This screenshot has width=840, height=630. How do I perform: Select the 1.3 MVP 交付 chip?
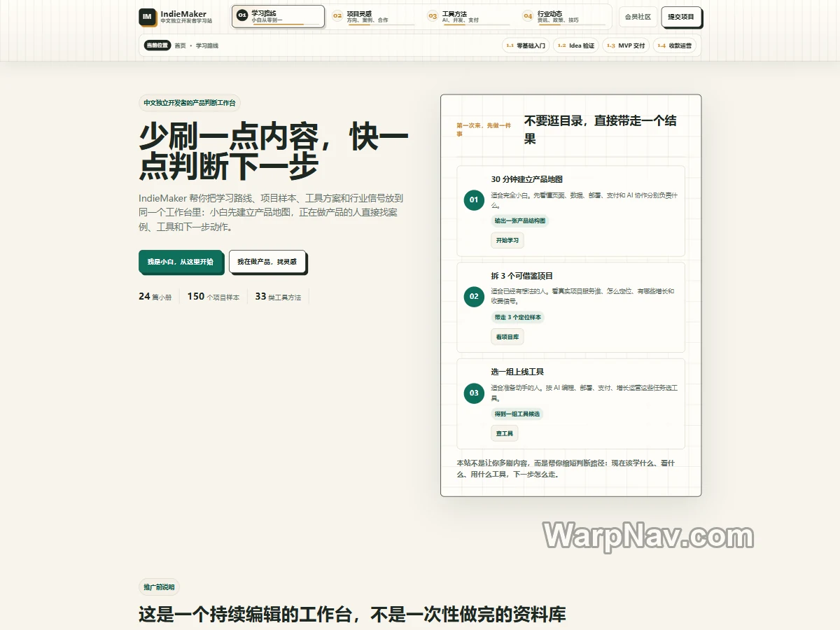pos(626,45)
